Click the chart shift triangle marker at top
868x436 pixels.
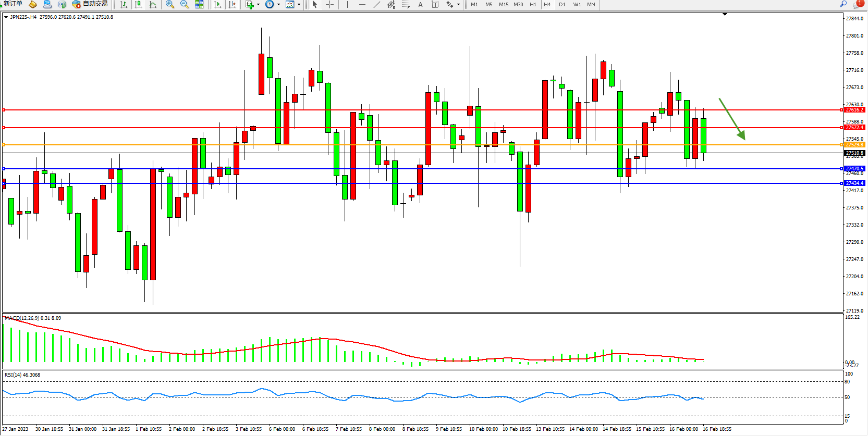tap(725, 14)
